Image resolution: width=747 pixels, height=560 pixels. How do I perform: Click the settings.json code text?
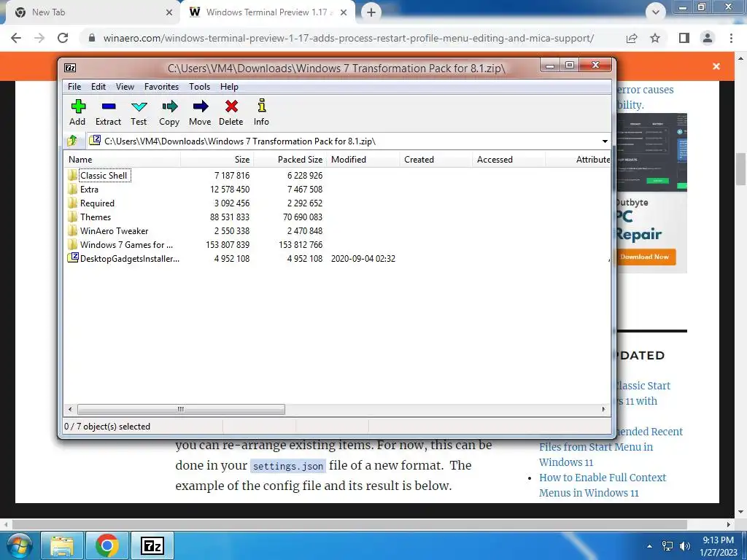[x=287, y=466]
